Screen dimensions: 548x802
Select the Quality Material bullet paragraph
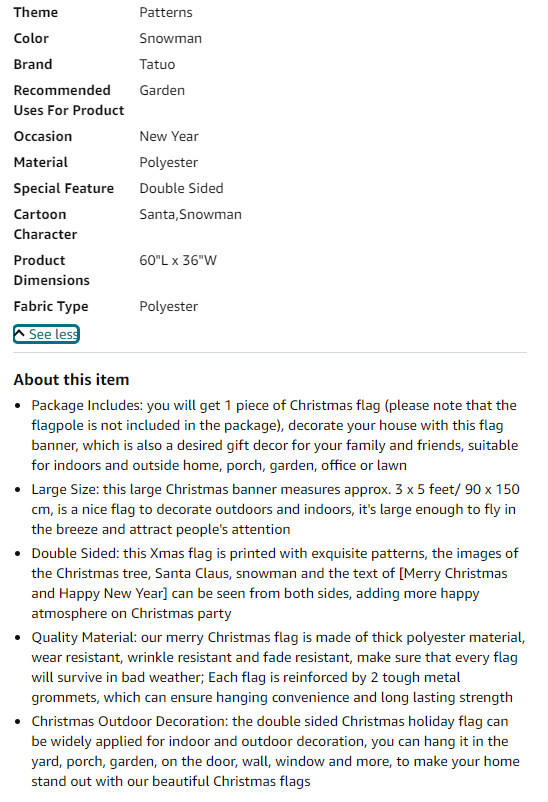tap(278, 667)
